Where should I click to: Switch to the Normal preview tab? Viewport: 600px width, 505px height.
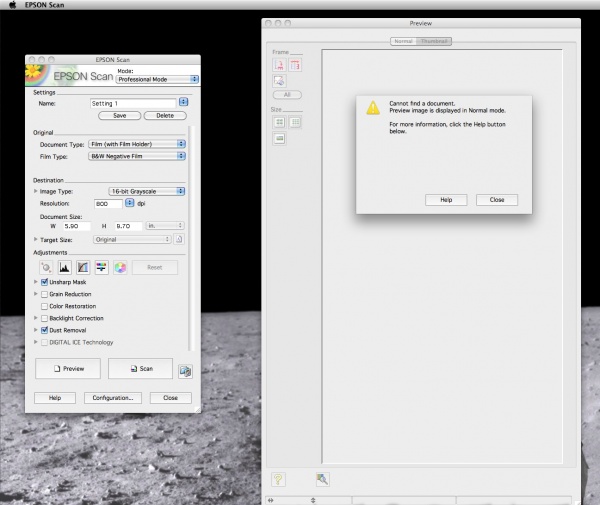pos(403,41)
